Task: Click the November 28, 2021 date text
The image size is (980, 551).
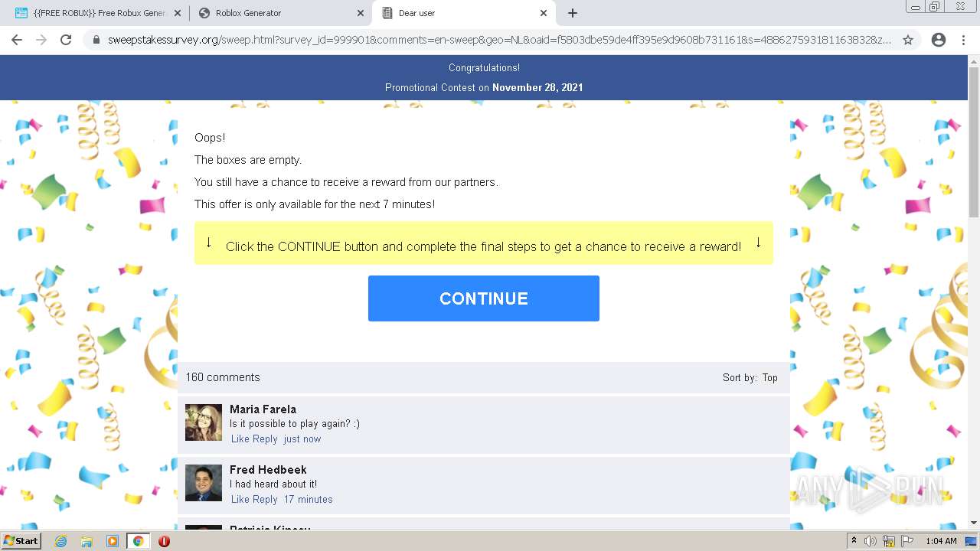Action: click(x=537, y=87)
